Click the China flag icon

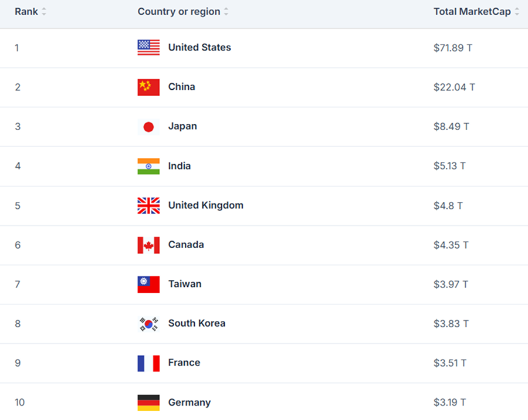148,87
